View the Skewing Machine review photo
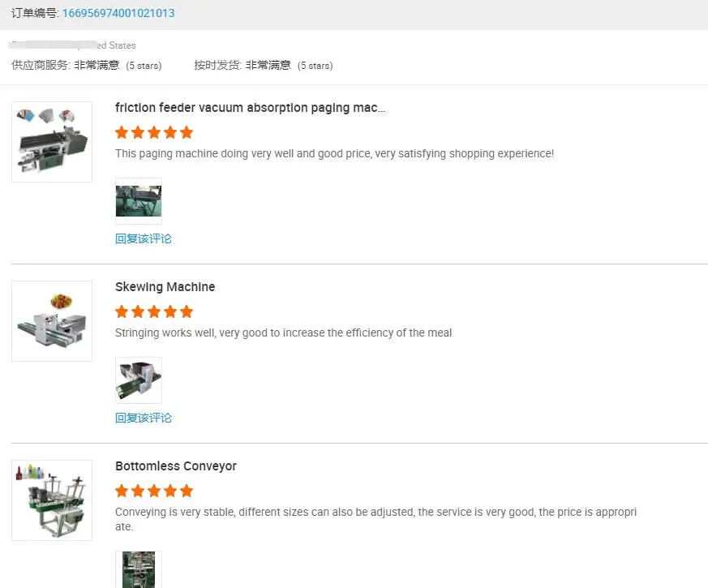Image resolution: width=708 pixels, height=588 pixels. tap(139, 380)
